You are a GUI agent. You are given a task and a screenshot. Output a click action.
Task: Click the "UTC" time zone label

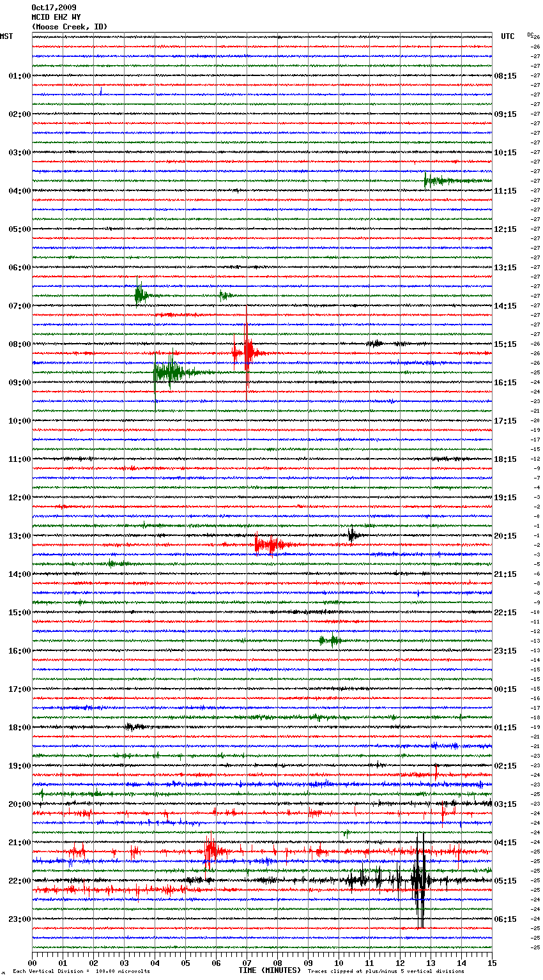(508, 36)
